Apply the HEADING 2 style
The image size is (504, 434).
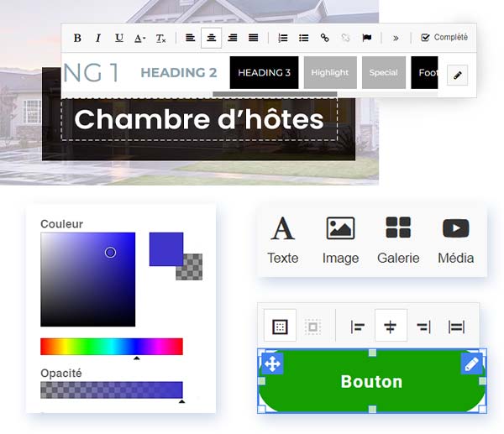point(178,73)
